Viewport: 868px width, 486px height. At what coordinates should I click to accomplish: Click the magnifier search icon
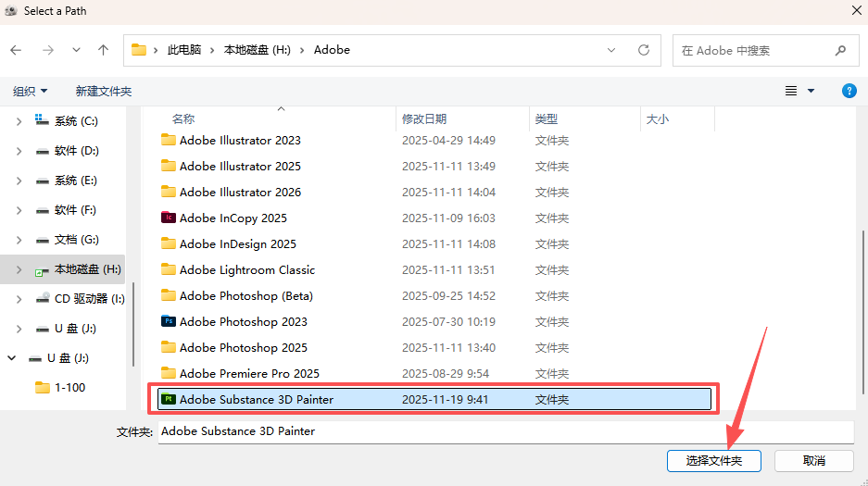pyautogui.click(x=840, y=50)
